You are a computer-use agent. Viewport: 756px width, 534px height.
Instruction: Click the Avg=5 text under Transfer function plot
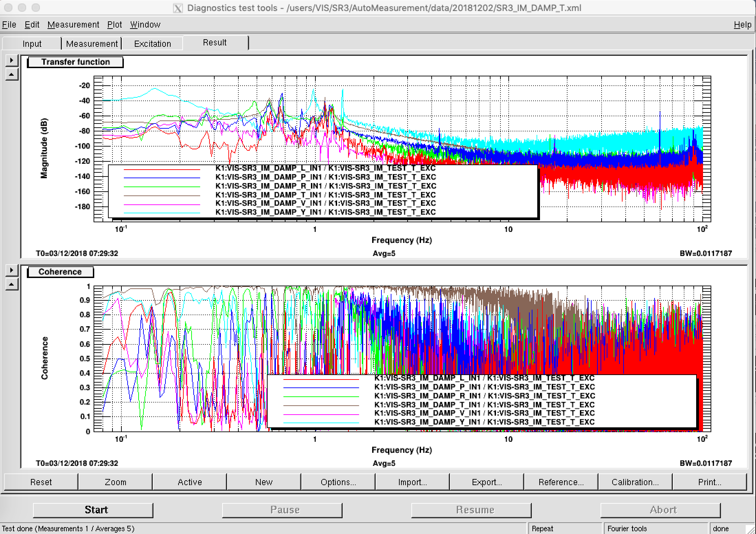tap(384, 254)
